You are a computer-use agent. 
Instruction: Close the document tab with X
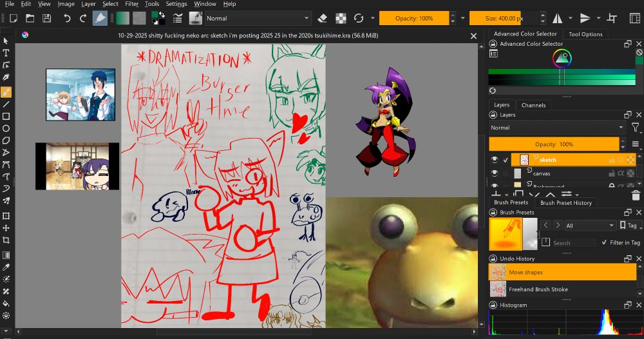[473, 35]
